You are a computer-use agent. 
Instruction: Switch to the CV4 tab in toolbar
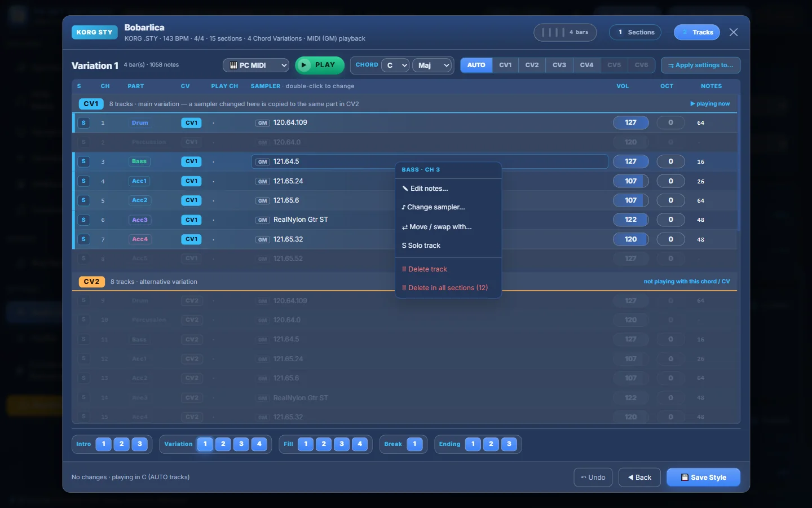(587, 65)
